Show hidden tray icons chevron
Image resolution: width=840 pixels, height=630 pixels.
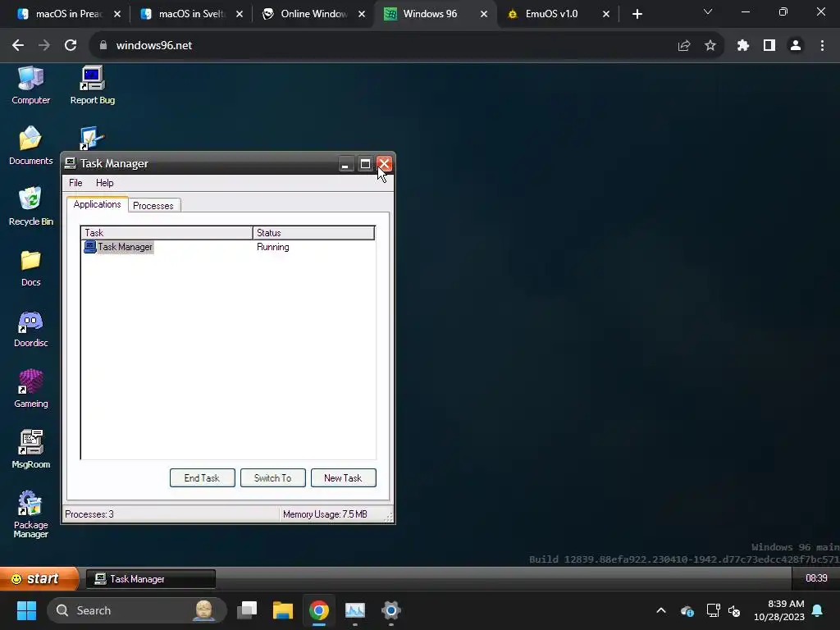pos(661,610)
